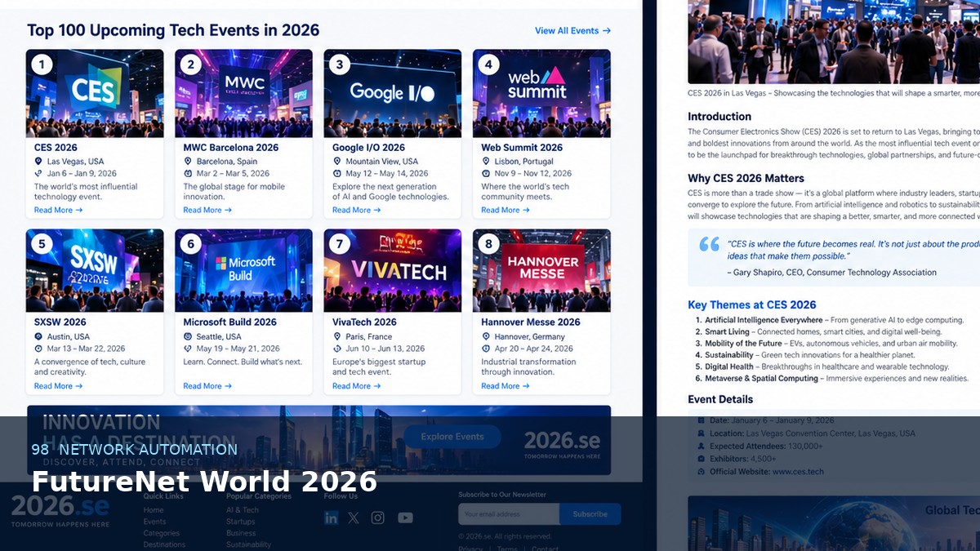Open the MWC card thumbnail image
This screenshot has height=551, width=980.
243,93
